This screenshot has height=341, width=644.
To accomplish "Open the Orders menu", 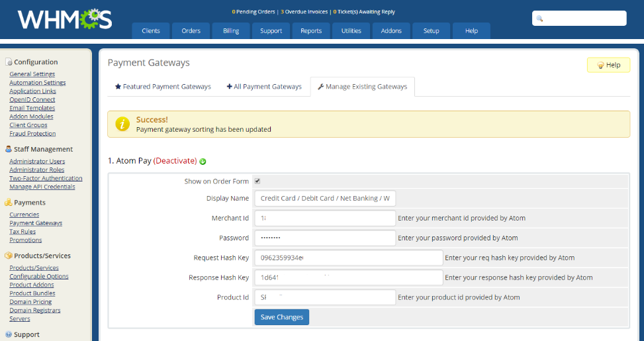I will click(x=191, y=31).
